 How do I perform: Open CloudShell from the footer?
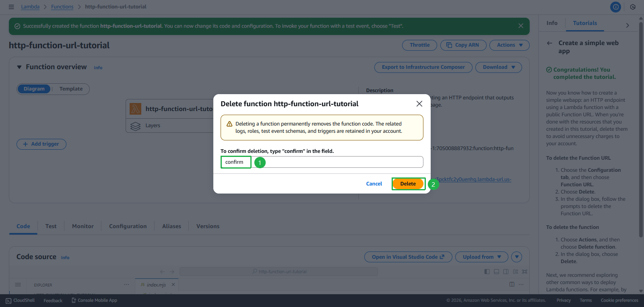point(20,301)
